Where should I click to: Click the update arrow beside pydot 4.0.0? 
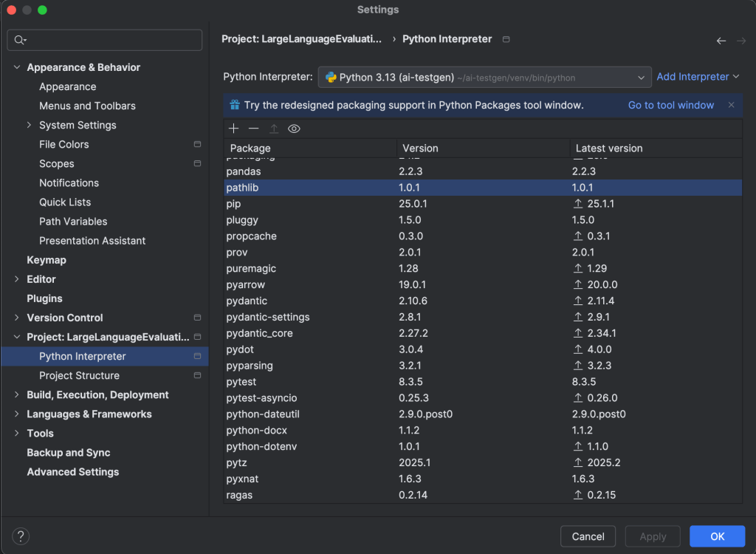pyautogui.click(x=577, y=349)
